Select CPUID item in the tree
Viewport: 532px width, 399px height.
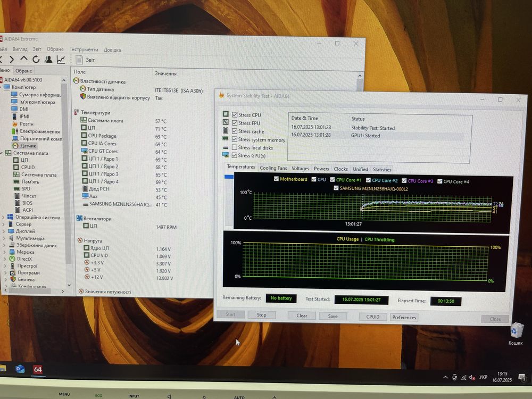pyautogui.click(x=28, y=167)
